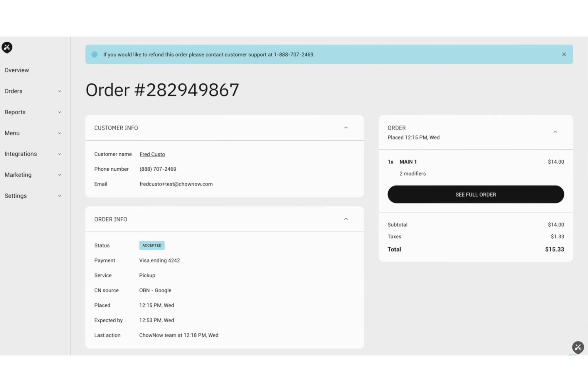Image resolution: width=588 pixels, height=392 pixels.
Task: Click the SEE FULL ORDER button
Action: [476, 194]
